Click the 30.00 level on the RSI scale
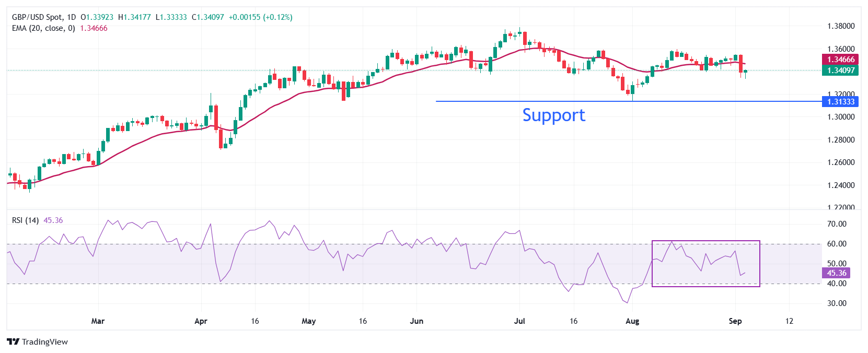 click(x=837, y=303)
